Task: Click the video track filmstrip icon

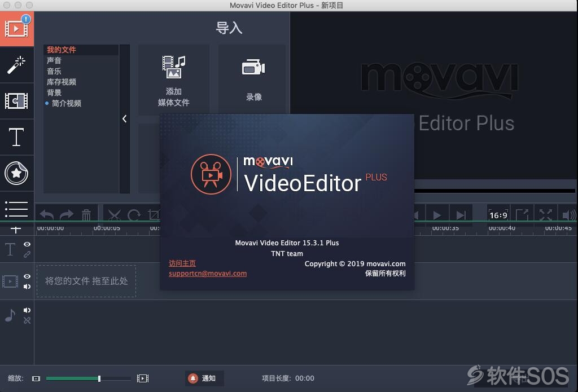Action: [x=10, y=281]
